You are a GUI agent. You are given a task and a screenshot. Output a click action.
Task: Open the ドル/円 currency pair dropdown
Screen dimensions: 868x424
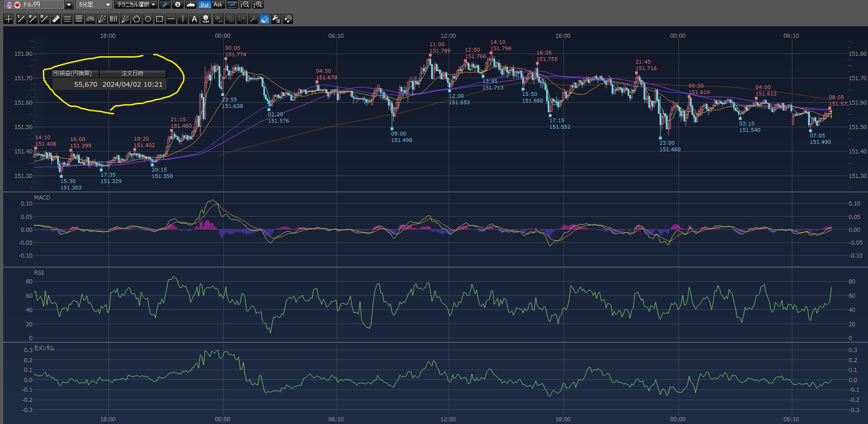click(69, 5)
